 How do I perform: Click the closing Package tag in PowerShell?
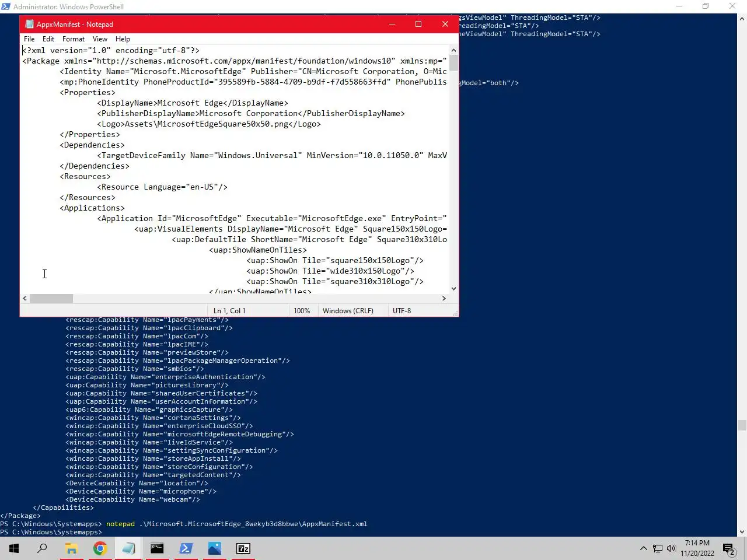click(20, 516)
